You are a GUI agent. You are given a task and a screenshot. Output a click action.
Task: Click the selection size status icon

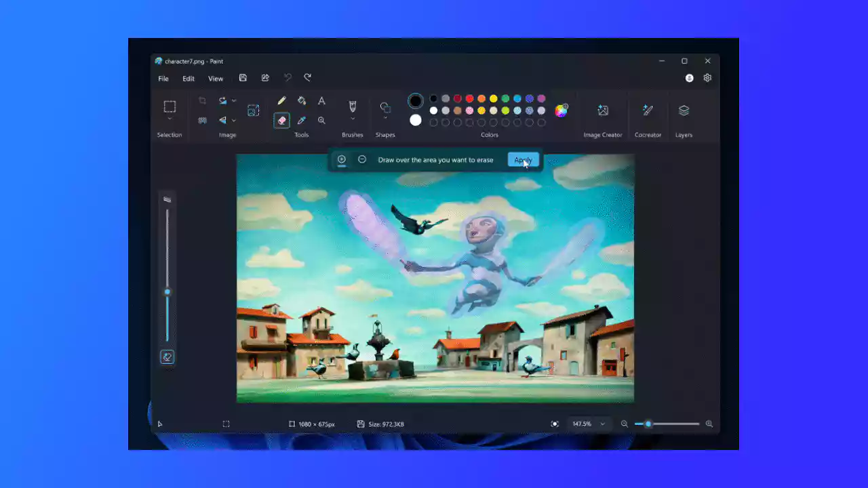tap(226, 424)
